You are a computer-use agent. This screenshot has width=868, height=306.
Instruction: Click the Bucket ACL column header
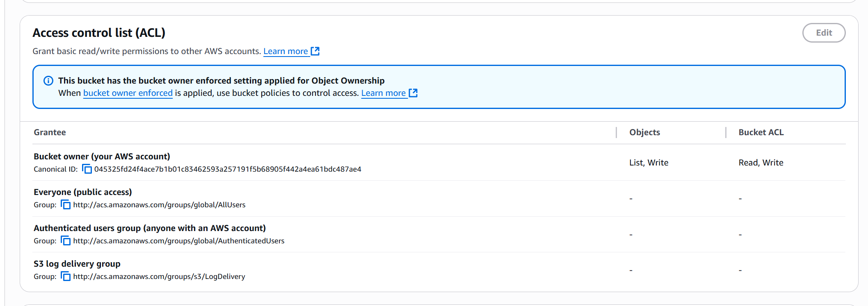pos(761,132)
